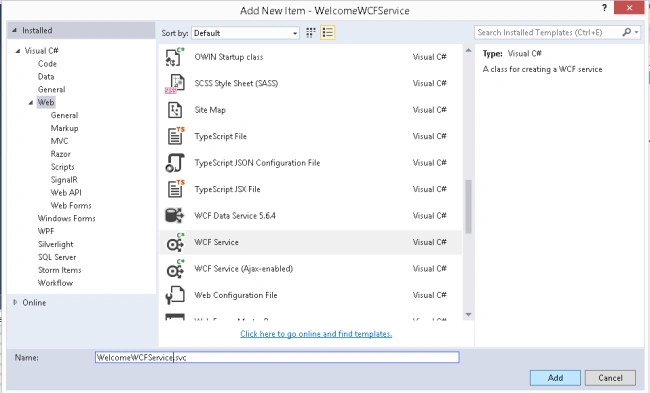Screen dimensions: 650x393
Task: Expand the Online section
Action: click(15, 303)
